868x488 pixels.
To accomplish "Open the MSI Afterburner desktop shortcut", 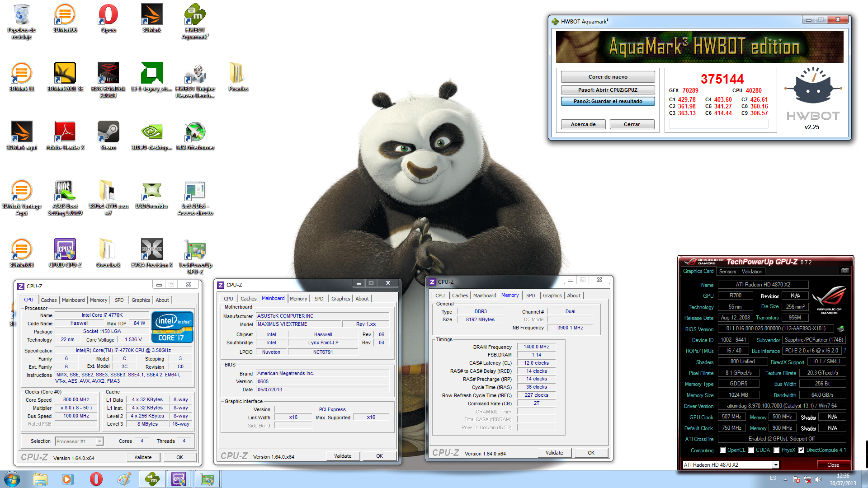I will click(x=195, y=136).
